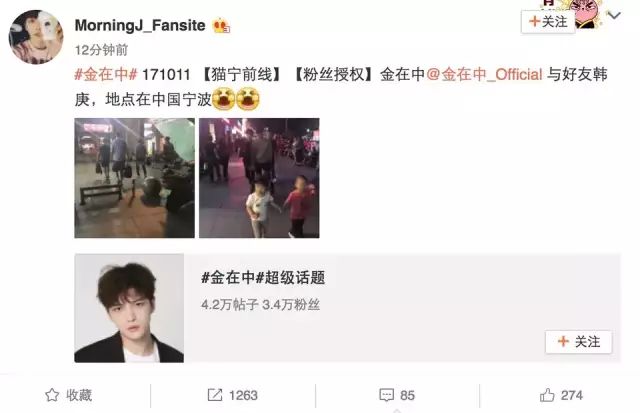
Task: Click the 12分钟前 timestamp
Action: click(x=101, y=50)
